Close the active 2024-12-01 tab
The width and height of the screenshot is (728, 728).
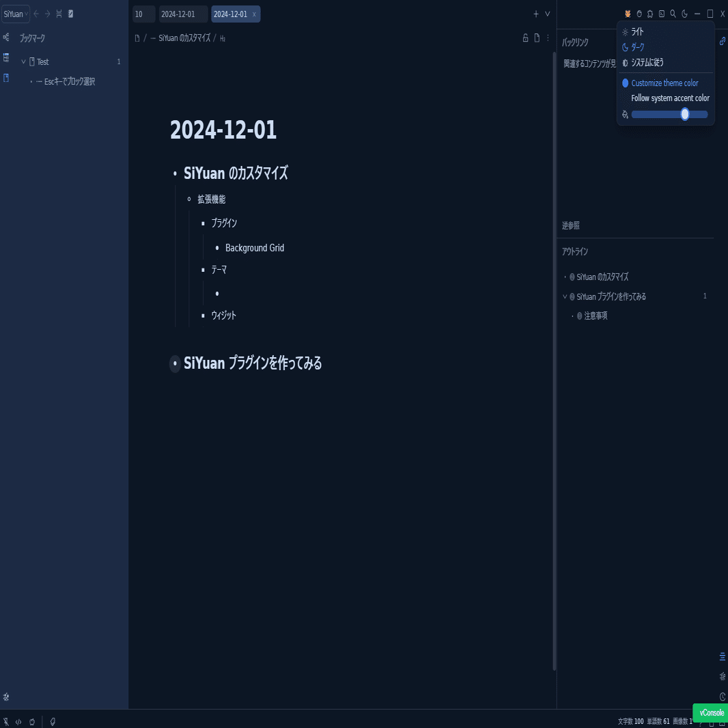click(254, 14)
